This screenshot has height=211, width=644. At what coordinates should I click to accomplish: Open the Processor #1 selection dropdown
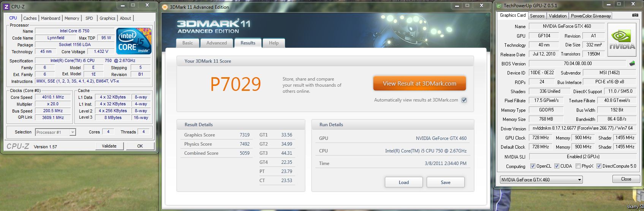(55, 132)
